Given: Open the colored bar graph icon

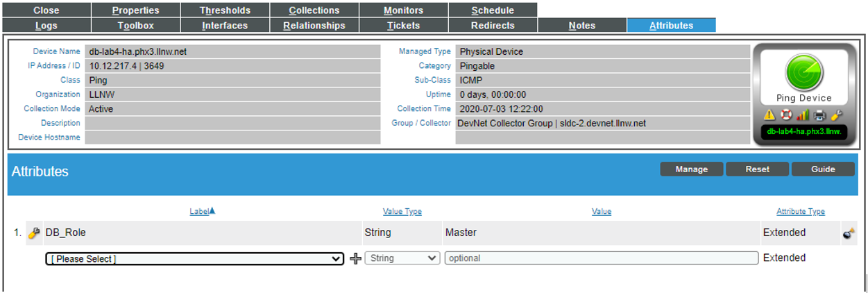Looking at the screenshot, I should pyautogui.click(x=803, y=115).
